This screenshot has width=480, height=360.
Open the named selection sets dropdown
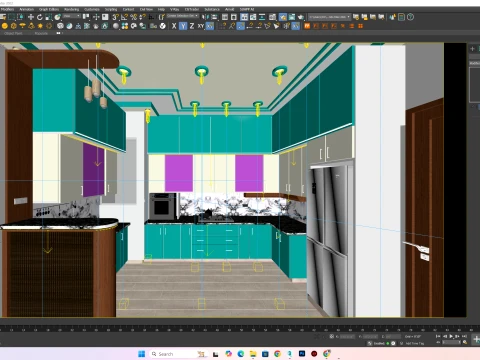[x=182, y=16]
